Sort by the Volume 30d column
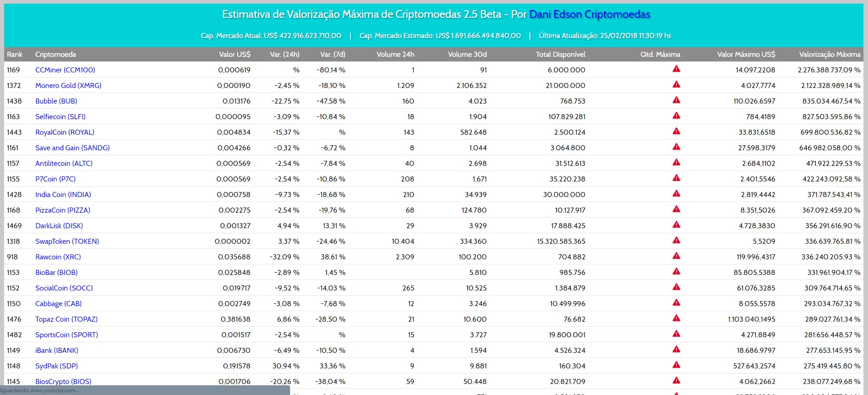Viewport: 868px width, 395px height. pos(467,55)
